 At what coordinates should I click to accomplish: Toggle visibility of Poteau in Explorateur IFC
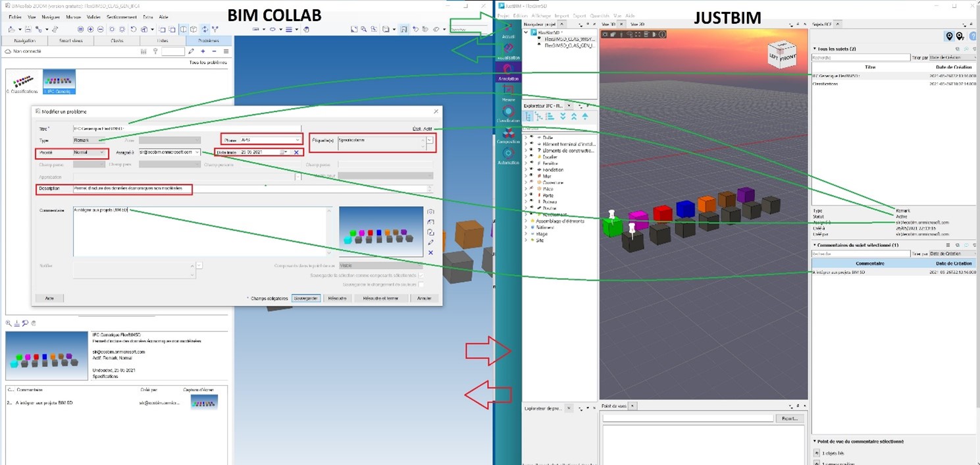point(531,202)
